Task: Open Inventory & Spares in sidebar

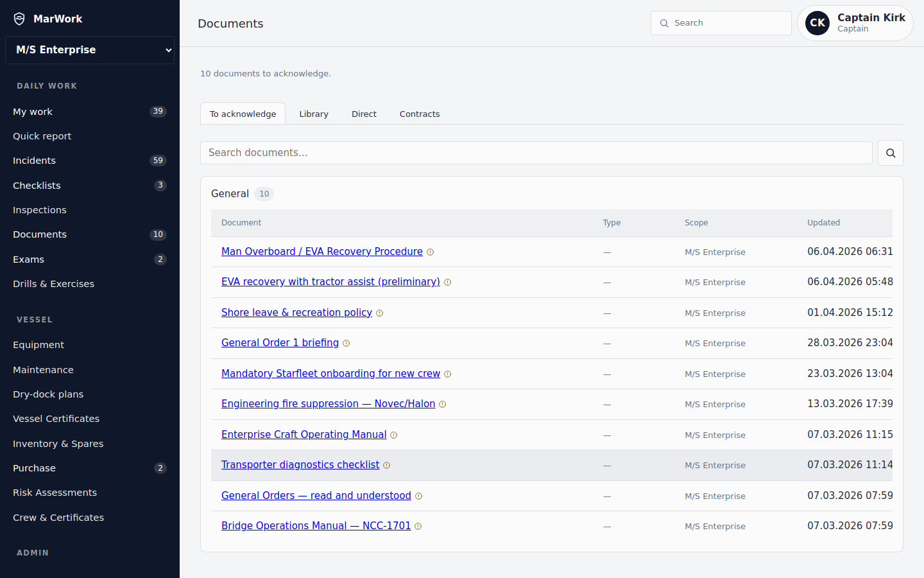Action: coord(90,444)
